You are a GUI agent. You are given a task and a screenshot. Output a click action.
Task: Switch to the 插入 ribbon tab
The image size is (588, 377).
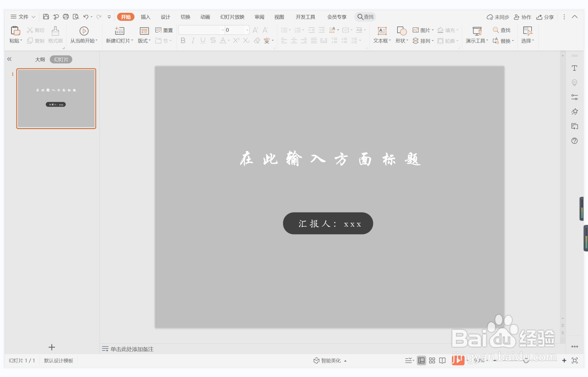(x=145, y=17)
